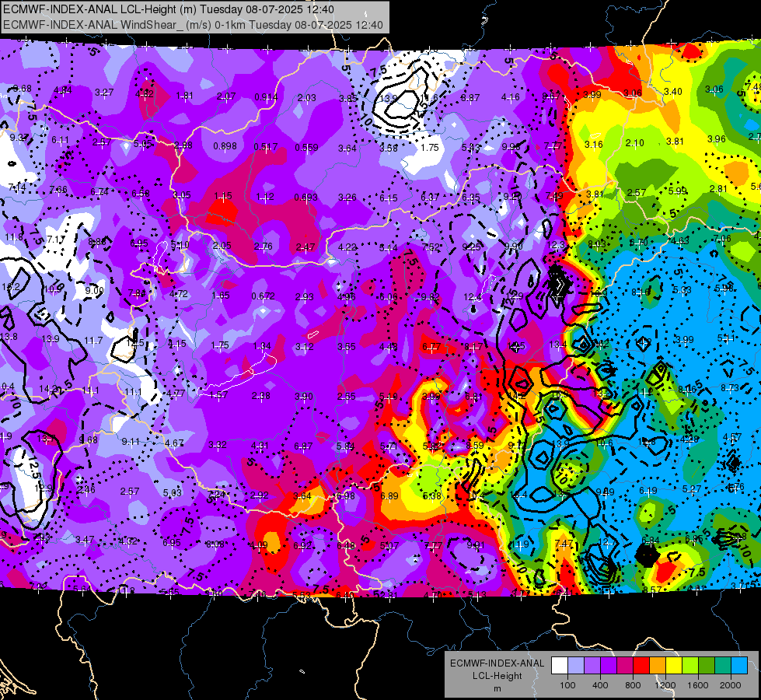The height and width of the screenshot is (700, 761).
Task: Click the grid value 9.00
Action: pos(95,290)
